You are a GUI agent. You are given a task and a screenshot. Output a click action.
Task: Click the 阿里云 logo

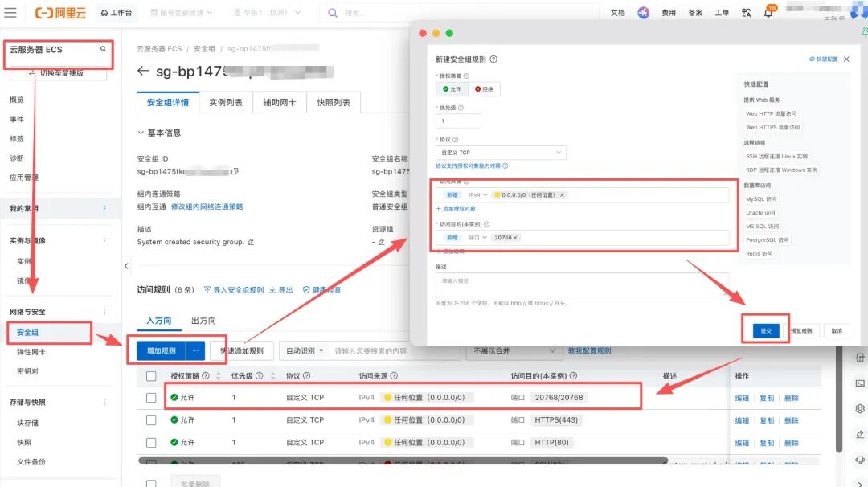coord(60,13)
